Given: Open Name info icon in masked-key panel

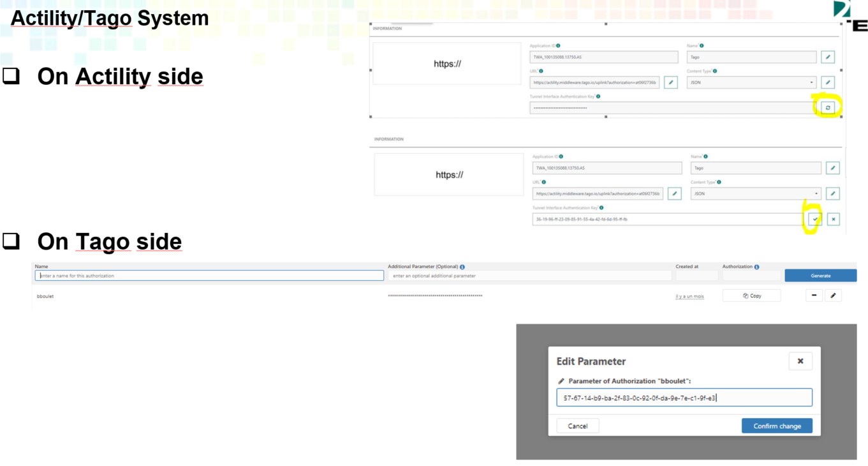Looking at the screenshot, I should tap(702, 45).
